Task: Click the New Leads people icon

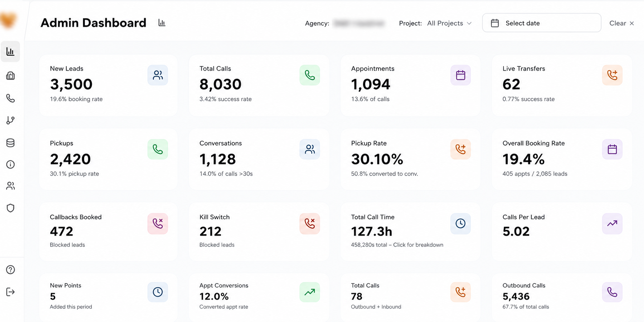Action: [158, 75]
